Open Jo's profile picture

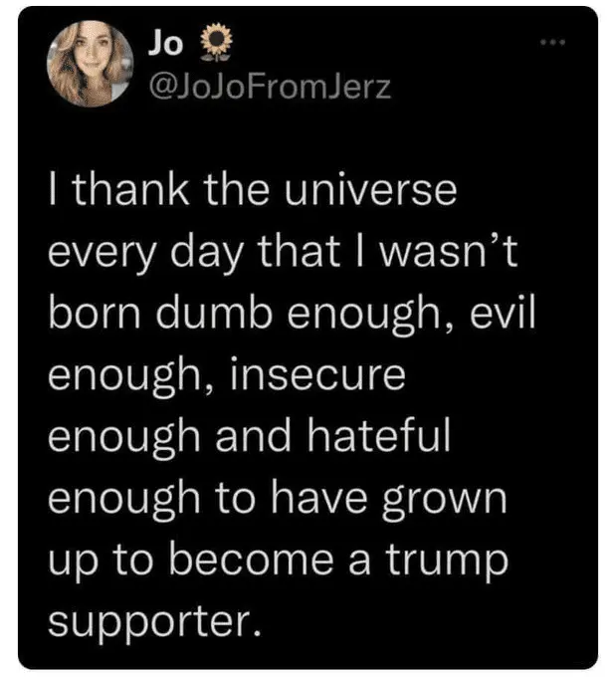point(90,63)
